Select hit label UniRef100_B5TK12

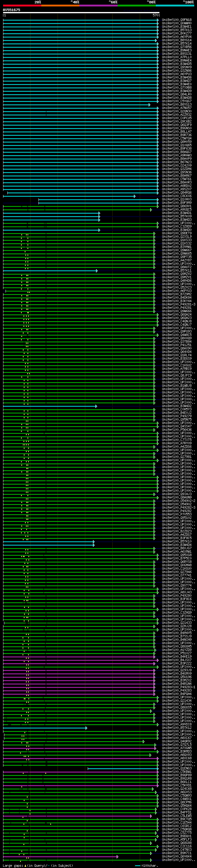pyautogui.click(x=176, y=728)
